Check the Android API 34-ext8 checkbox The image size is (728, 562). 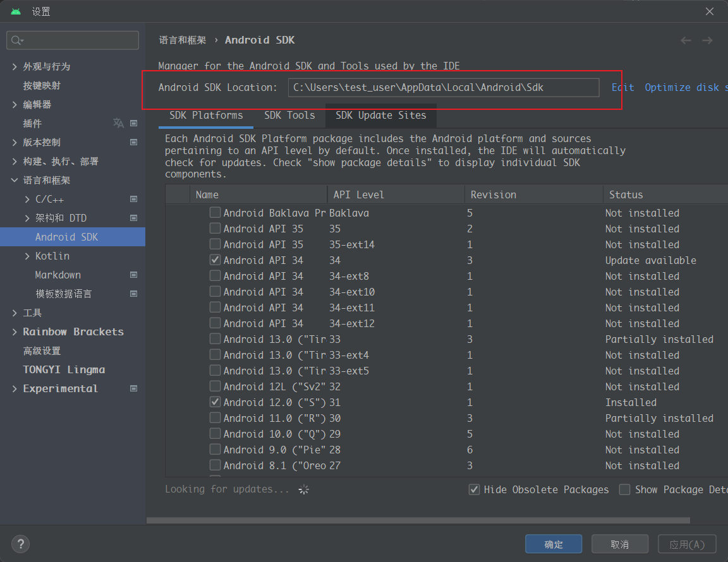215,276
